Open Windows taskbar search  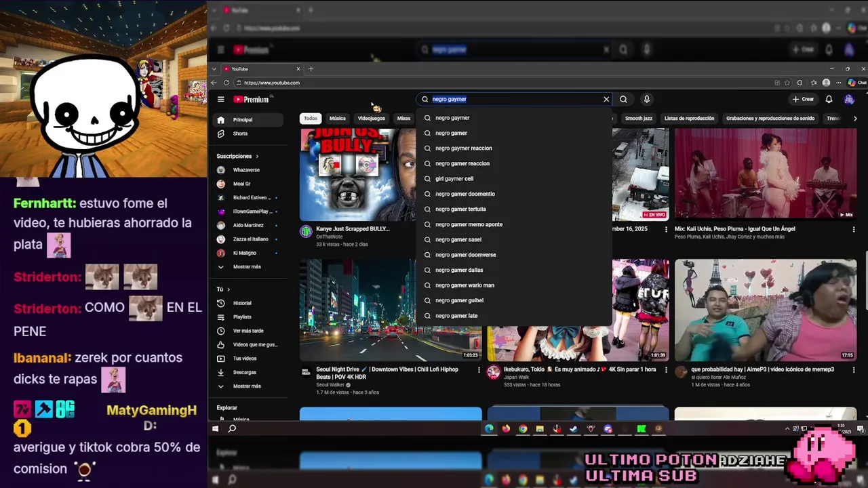pos(232,429)
